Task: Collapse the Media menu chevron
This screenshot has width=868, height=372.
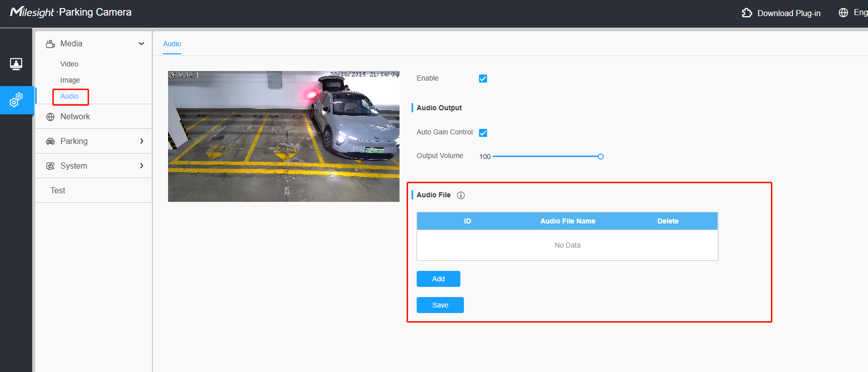Action: tap(141, 44)
